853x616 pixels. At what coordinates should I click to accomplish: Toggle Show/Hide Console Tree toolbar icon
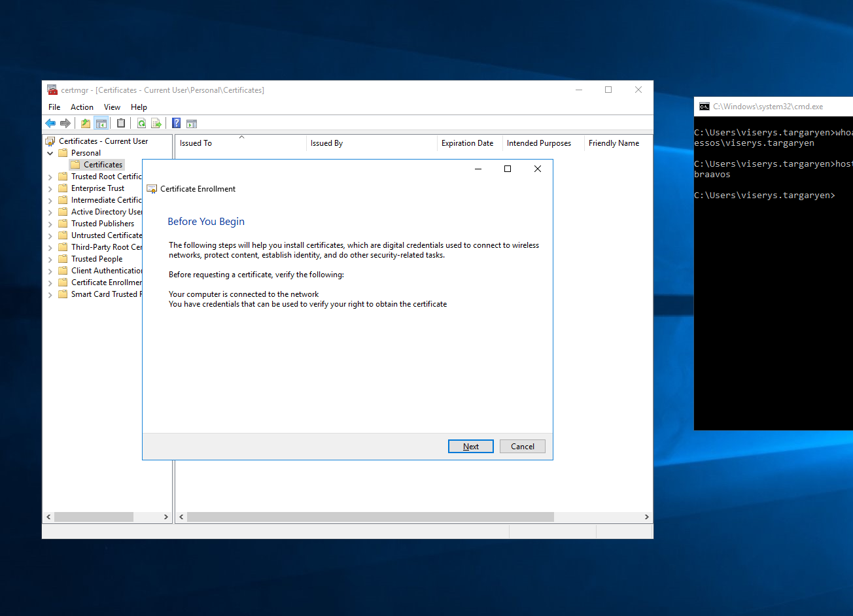pos(101,123)
